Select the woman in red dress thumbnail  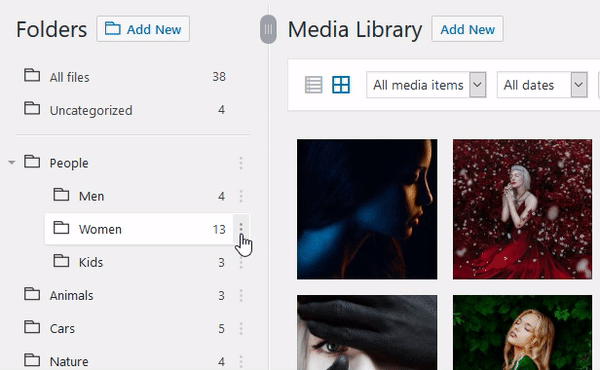[522, 209]
